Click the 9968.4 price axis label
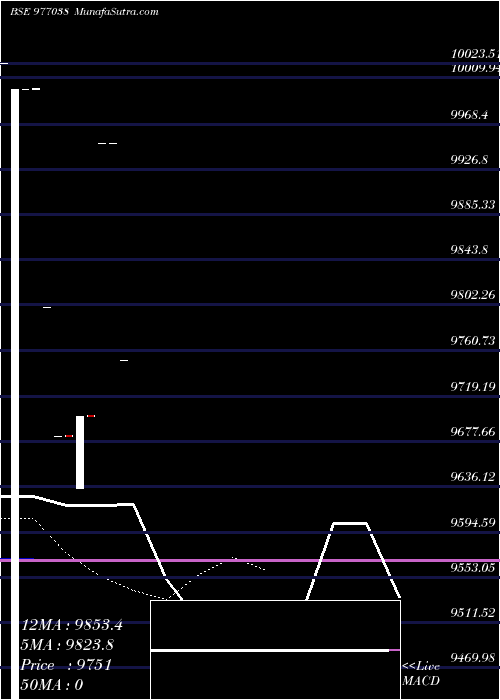 click(x=469, y=115)
